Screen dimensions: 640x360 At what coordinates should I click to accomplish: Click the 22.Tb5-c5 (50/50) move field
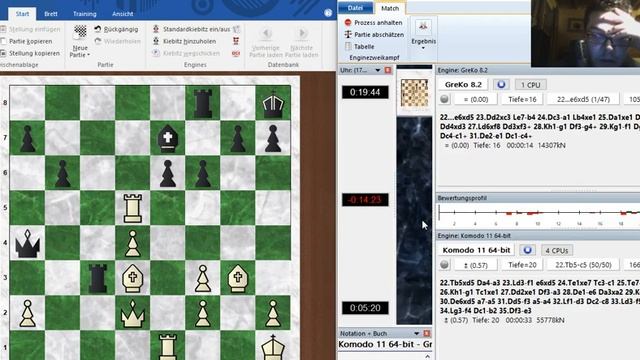[583, 265]
